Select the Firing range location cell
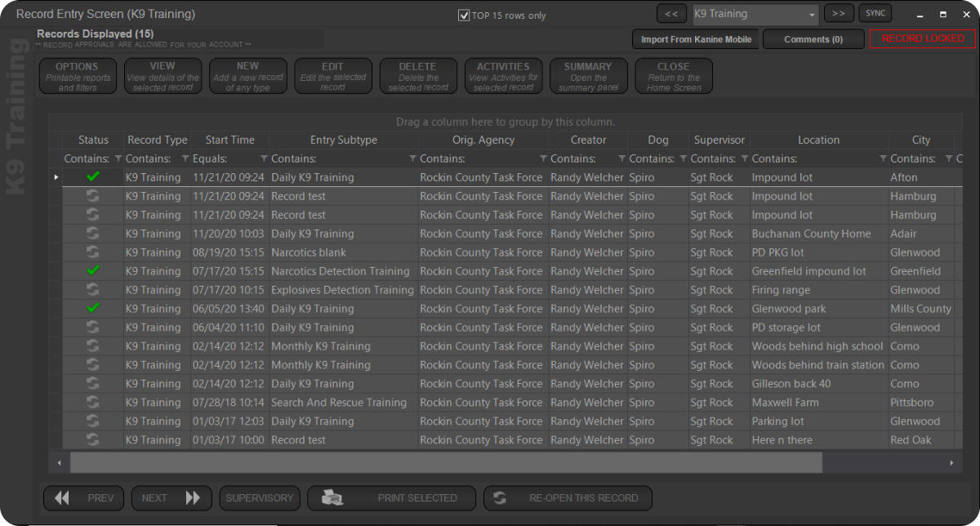 [x=819, y=290]
